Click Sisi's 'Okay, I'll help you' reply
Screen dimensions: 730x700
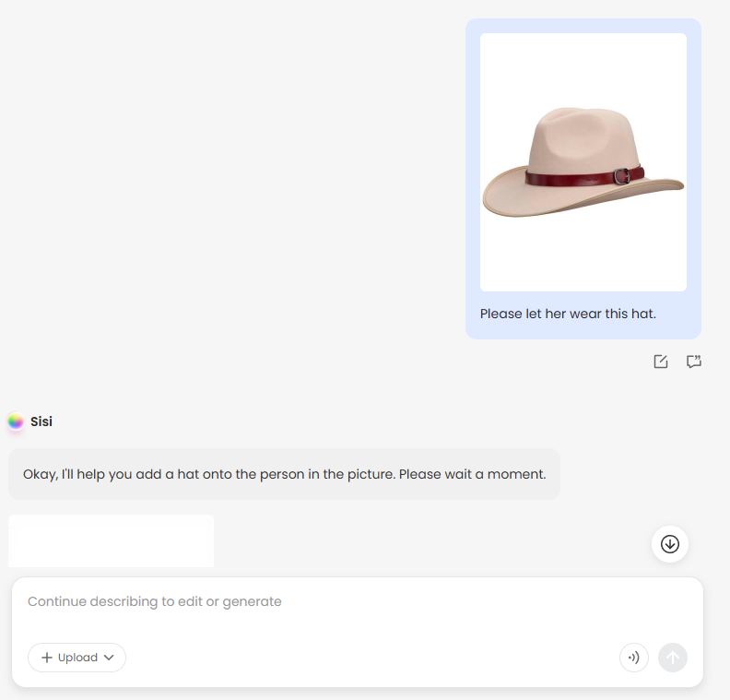[x=184, y=474]
